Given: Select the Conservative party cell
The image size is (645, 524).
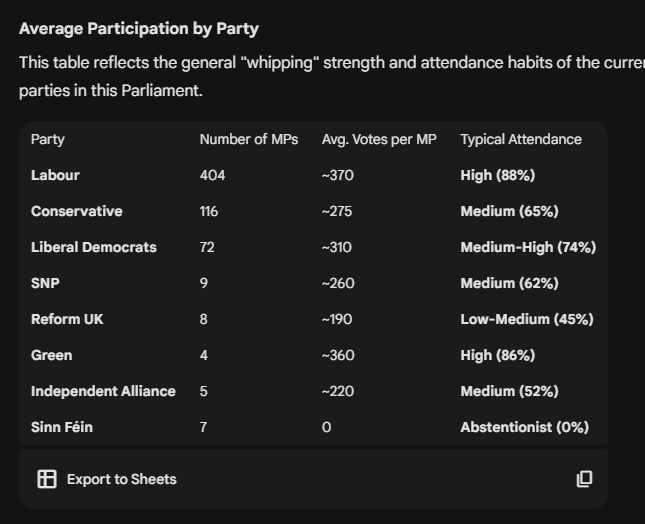Looking at the screenshot, I should coord(77,211).
